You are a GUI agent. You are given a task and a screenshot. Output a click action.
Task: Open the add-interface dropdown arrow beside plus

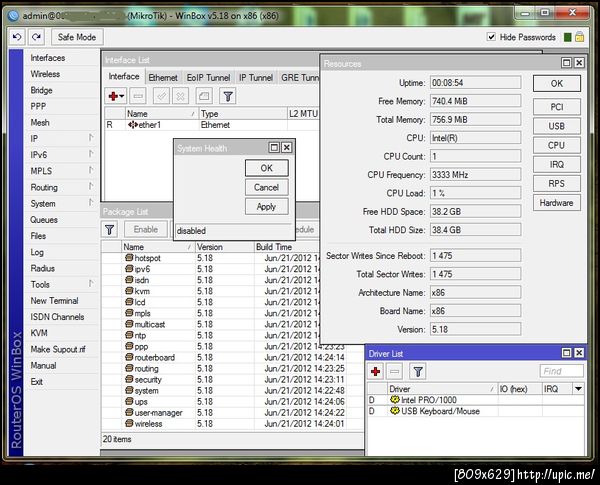[x=122, y=96]
